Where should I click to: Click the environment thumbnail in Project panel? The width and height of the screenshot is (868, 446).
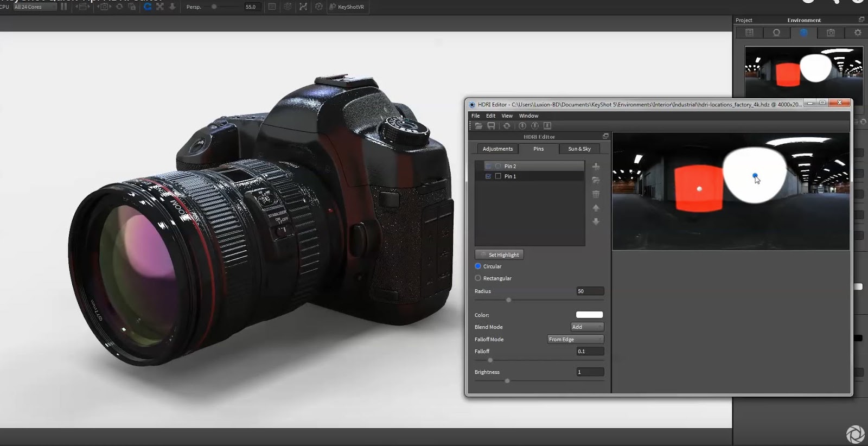click(803, 72)
